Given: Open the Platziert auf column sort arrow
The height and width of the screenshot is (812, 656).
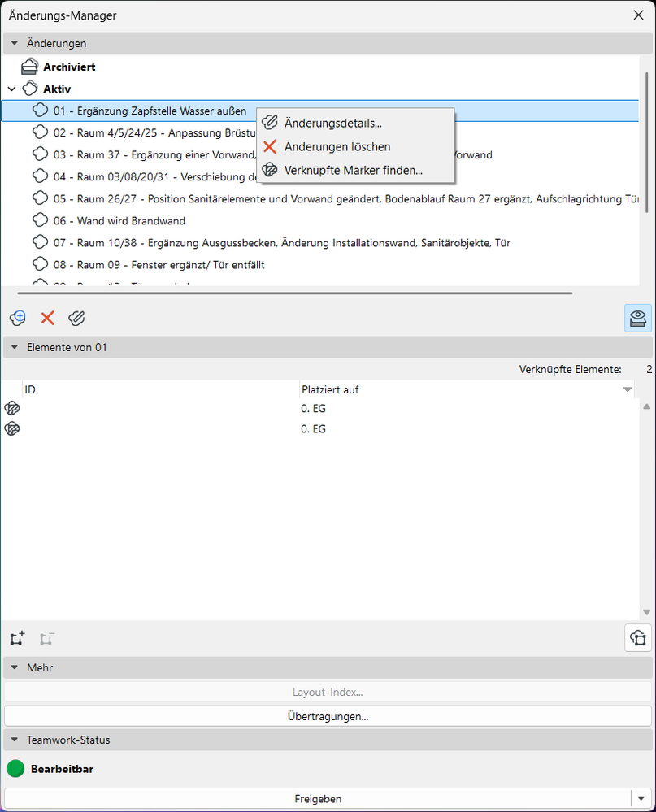Looking at the screenshot, I should pyautogui.click(x=628, y=389).
